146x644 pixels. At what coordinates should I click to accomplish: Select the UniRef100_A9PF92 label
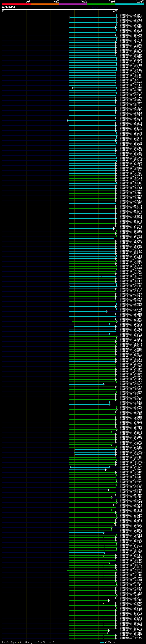tap(131, 638)
